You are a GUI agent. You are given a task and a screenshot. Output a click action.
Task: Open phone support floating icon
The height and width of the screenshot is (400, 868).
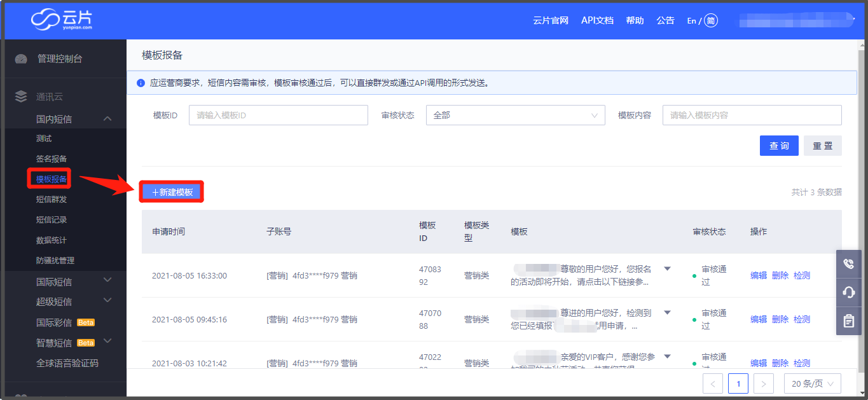pos(848,264)
